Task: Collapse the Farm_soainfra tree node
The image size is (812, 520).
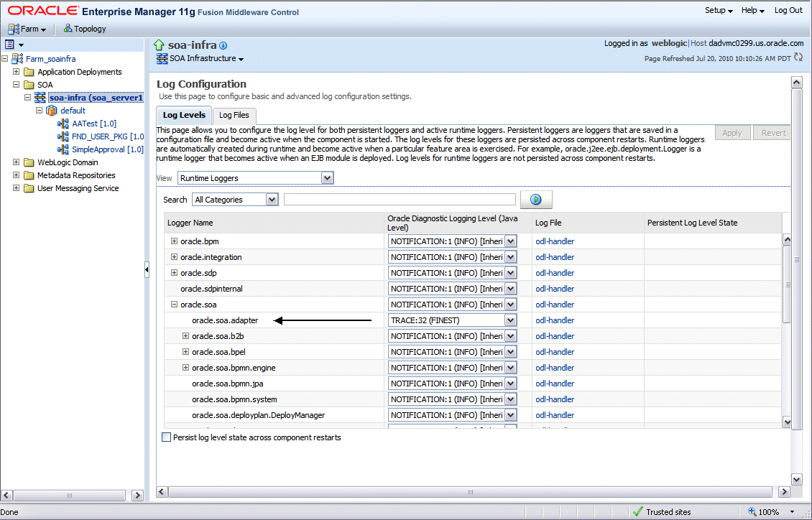Action: 5,58
